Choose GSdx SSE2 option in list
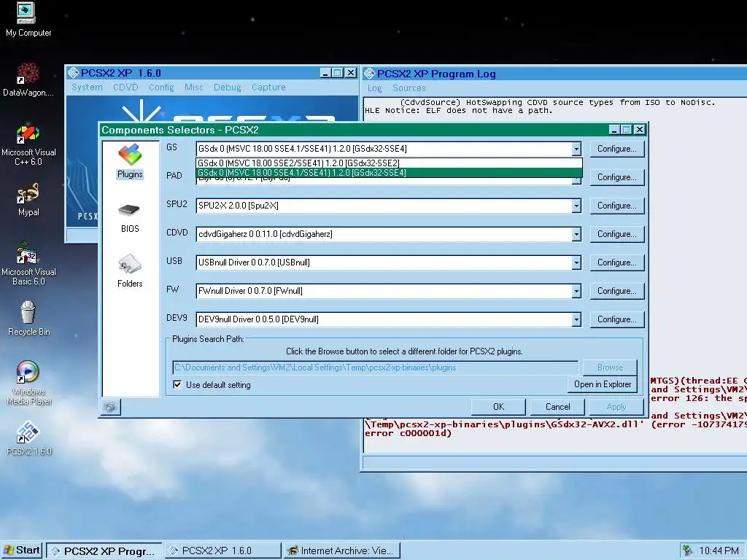The width and height of the screenshot is (747, 560). point(390,163)
